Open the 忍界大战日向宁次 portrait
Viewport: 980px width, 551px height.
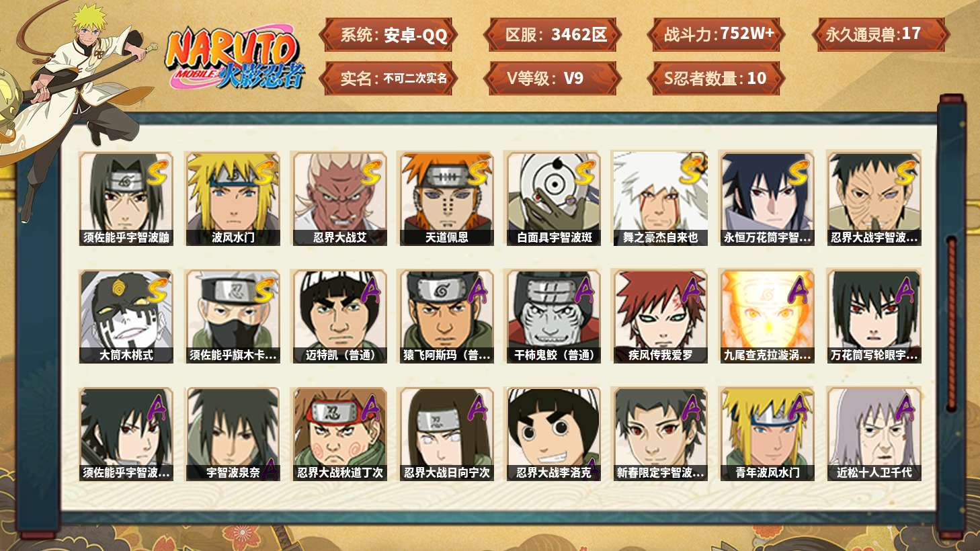(x=446, y=434)
